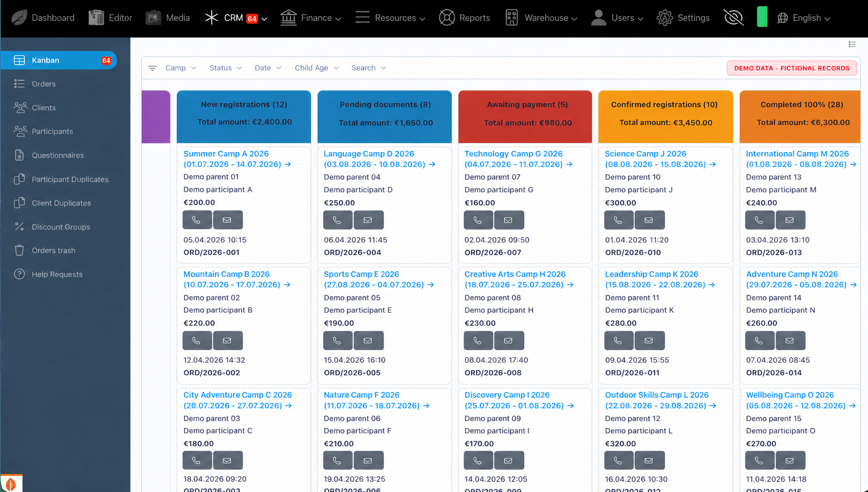868x492 pixels.
Task: Click the DEMO DATA fictional records badge
Action: point(792,68)
